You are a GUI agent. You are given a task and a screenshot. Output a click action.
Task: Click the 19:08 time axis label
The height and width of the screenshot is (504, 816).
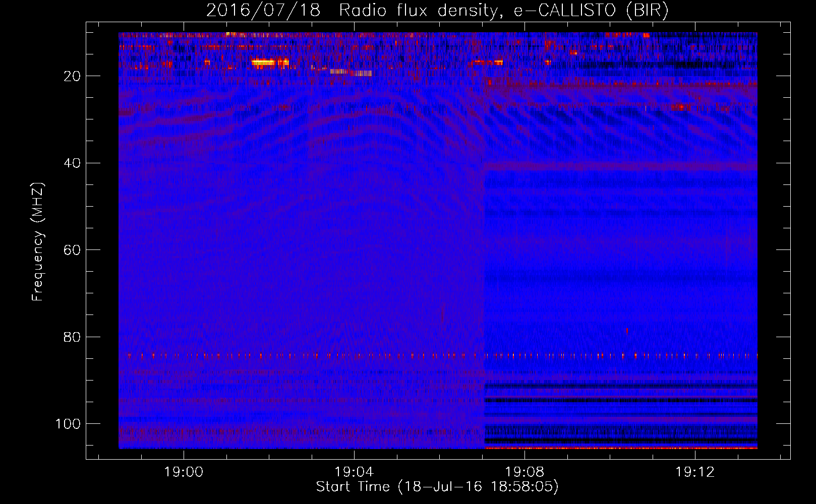[524, 472]
